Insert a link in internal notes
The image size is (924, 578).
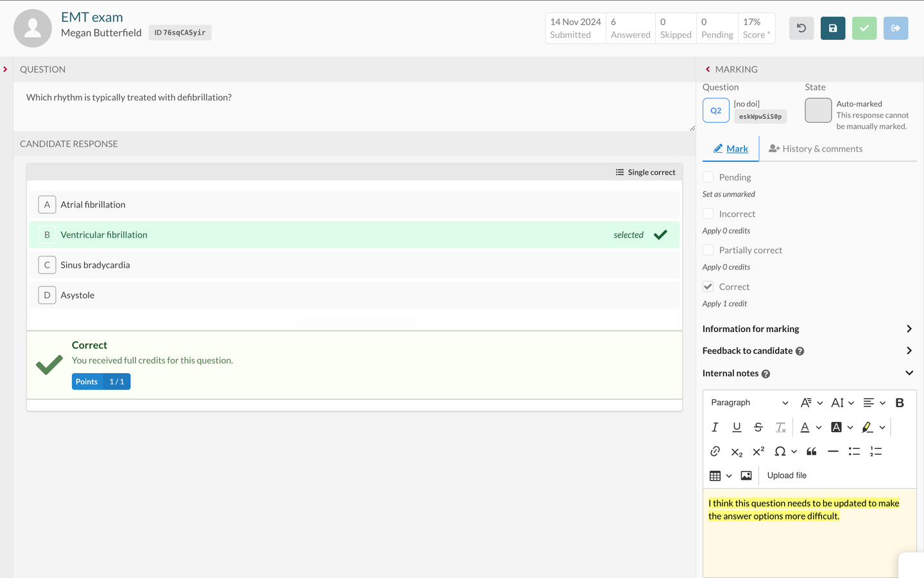tap(715, 451)
